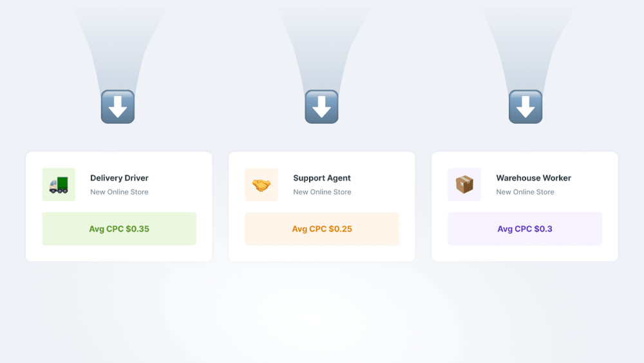Image resolution: width=644 pixels, height=363 pixels.
Task: Open the Support Agent job title
Action: pos(321,178)
